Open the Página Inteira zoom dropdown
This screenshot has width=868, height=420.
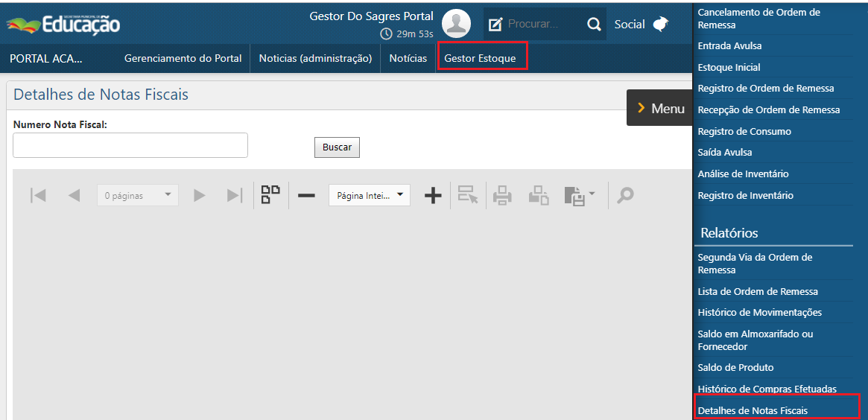coord(370,195)
